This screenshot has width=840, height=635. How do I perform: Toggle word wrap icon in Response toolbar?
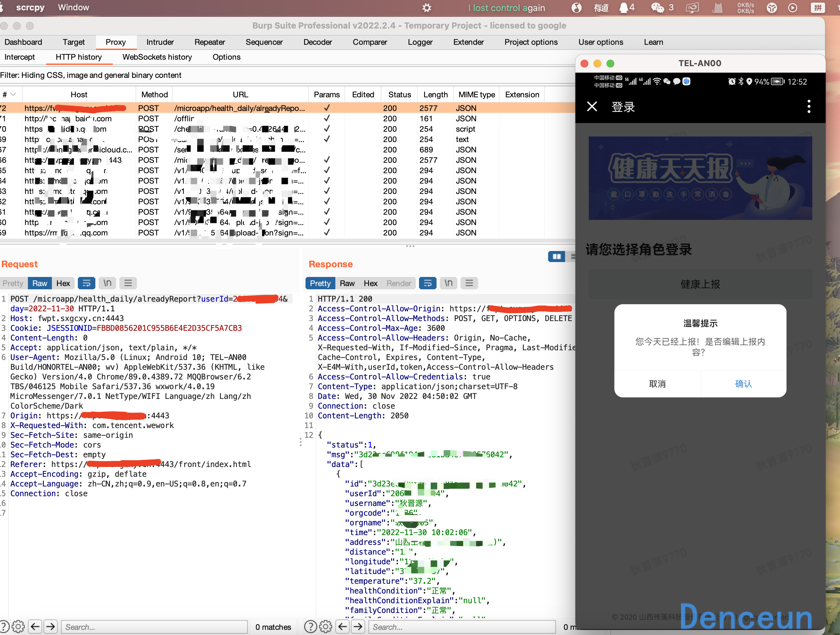coord(427,283)
